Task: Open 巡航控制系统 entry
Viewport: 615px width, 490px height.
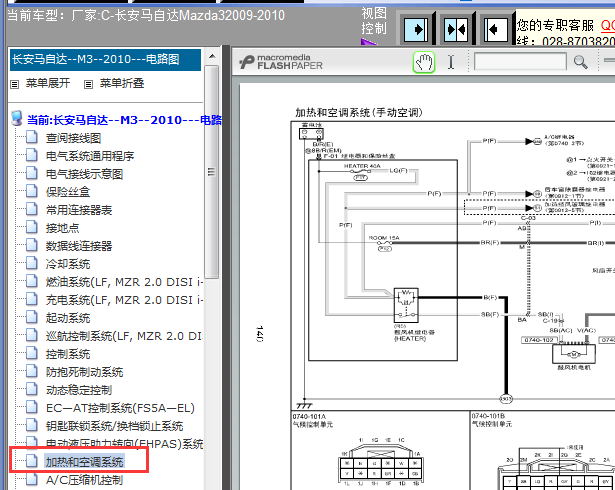Action: 124,336
